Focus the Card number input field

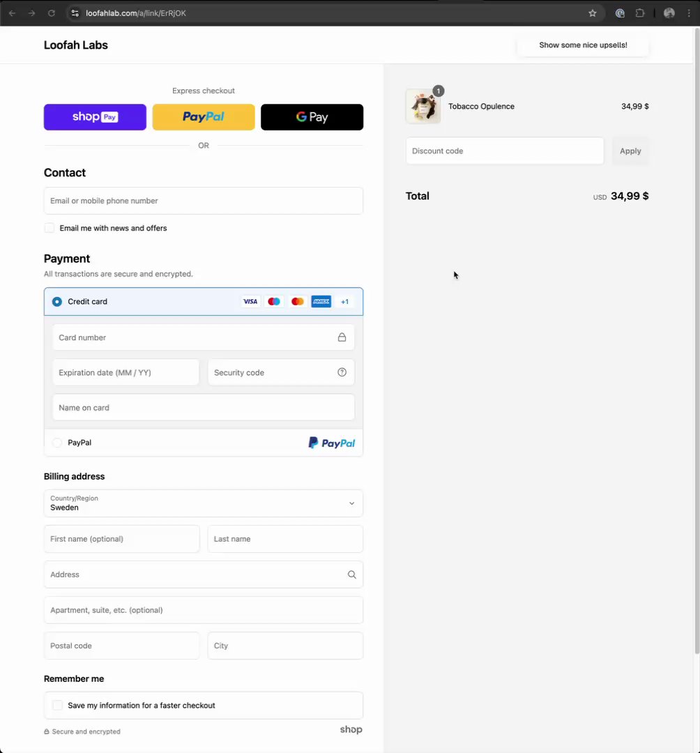195,337
